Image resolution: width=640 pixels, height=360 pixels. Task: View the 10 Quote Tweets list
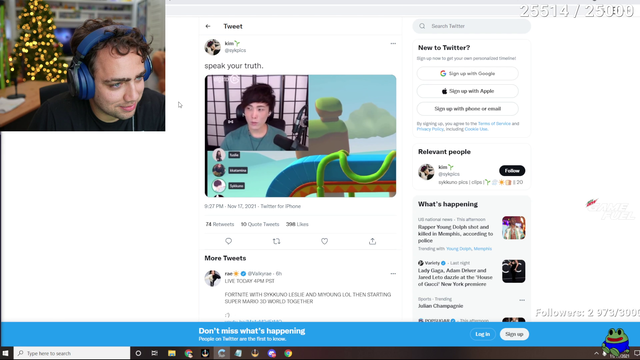pos(260,224)
